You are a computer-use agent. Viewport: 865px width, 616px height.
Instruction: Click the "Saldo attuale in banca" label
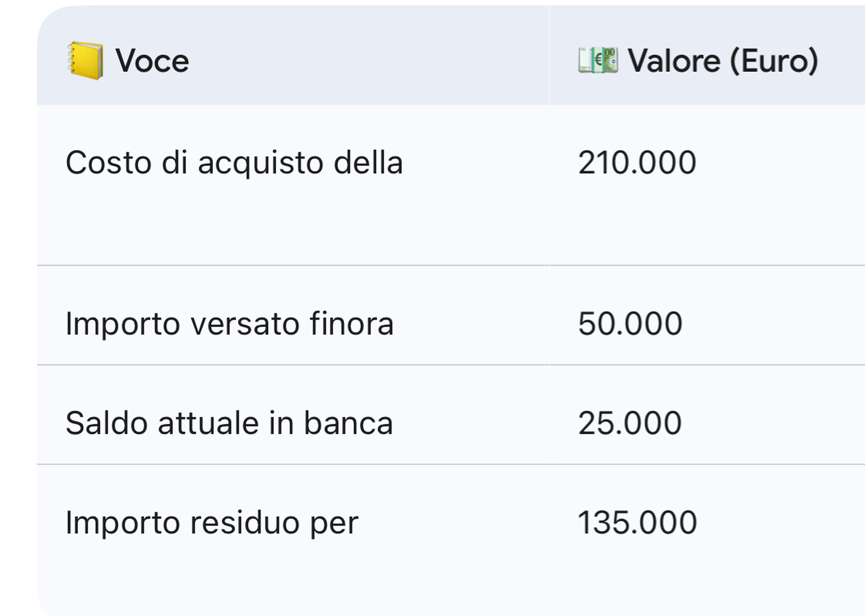[x=229, y=423]
